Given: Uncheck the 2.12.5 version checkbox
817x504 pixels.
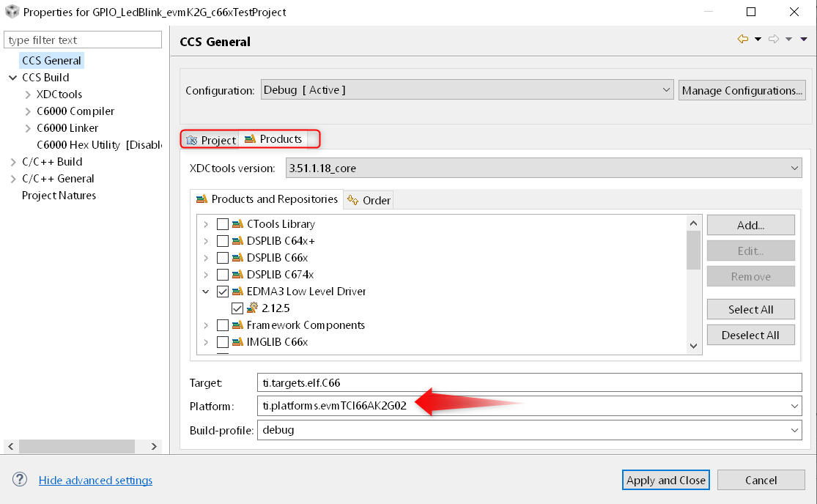Looking at the screenshot, I should [x=237, y=308].
